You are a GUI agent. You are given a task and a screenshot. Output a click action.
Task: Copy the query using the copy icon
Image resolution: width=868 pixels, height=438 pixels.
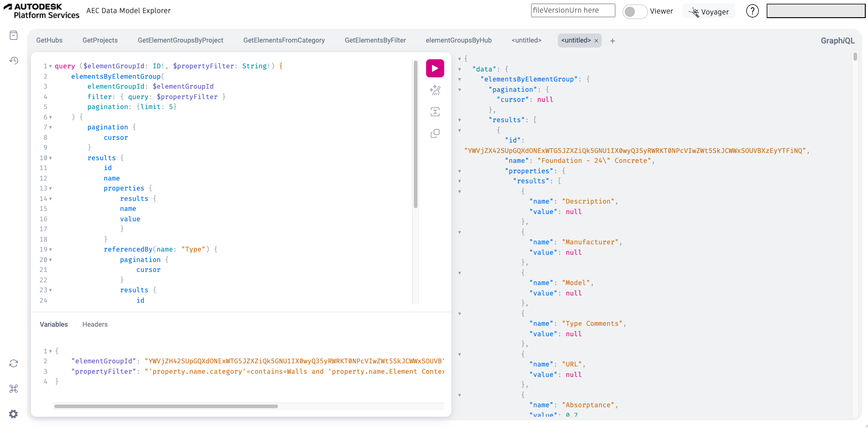click(435, 133)
